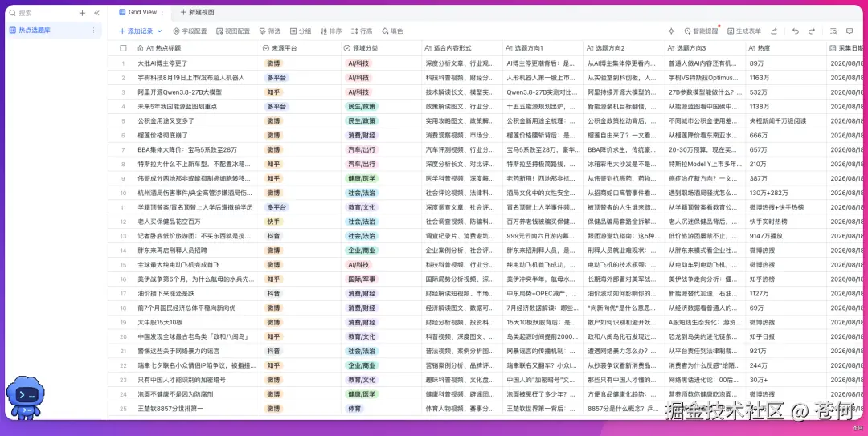Screen dimensions: 868x436
Task: Click the redo arrow icon
Action: point(812,31)
